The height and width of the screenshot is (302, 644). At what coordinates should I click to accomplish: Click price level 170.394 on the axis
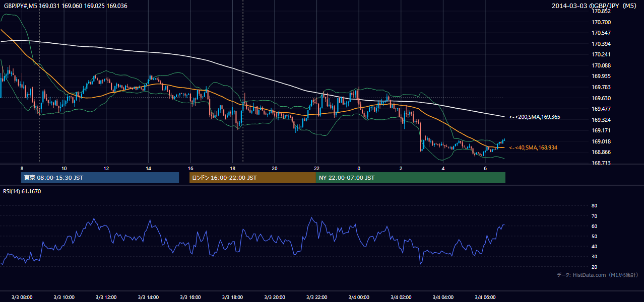602,44
